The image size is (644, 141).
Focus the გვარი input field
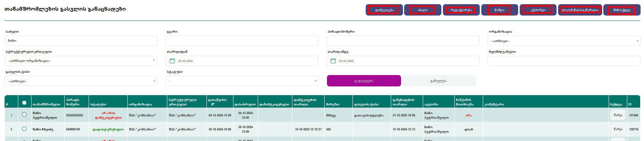point(242,41)
